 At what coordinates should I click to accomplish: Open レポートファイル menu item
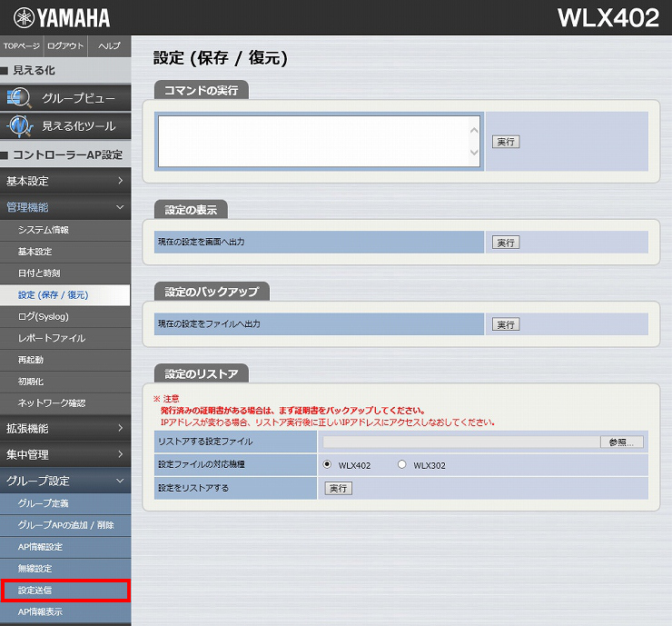click(65, 338)
